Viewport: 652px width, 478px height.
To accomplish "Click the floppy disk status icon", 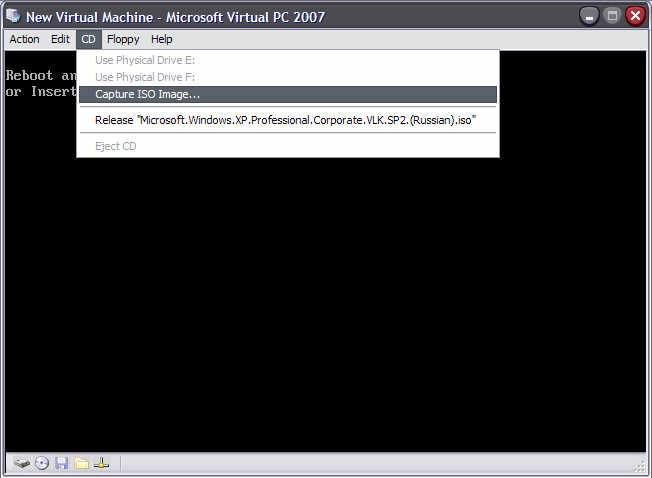I will tap(62, 463).
